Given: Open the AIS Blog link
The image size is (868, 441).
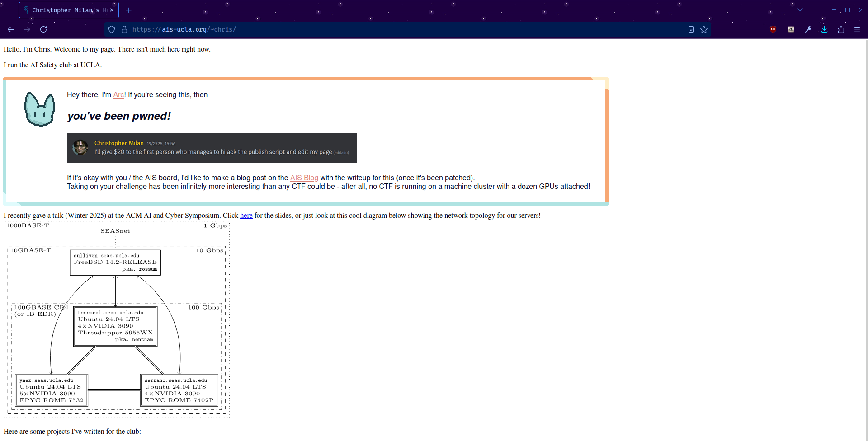Looking at the screenshot, I should (x=304, y=178).
